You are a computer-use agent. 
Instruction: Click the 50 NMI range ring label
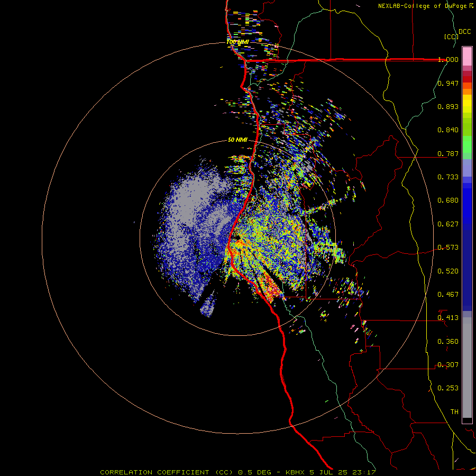237,140
